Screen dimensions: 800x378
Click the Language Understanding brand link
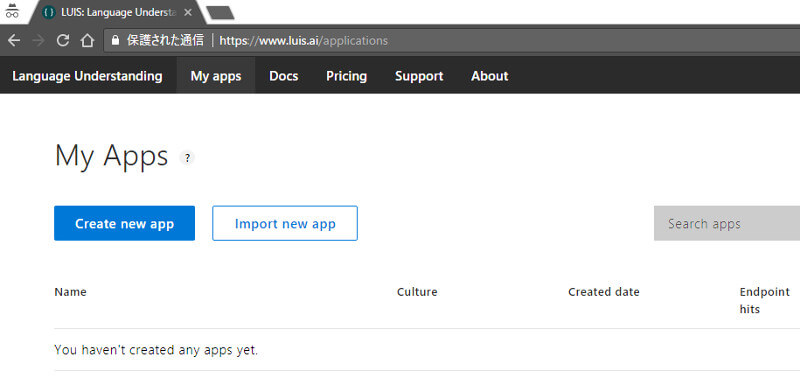coord(87,76)
